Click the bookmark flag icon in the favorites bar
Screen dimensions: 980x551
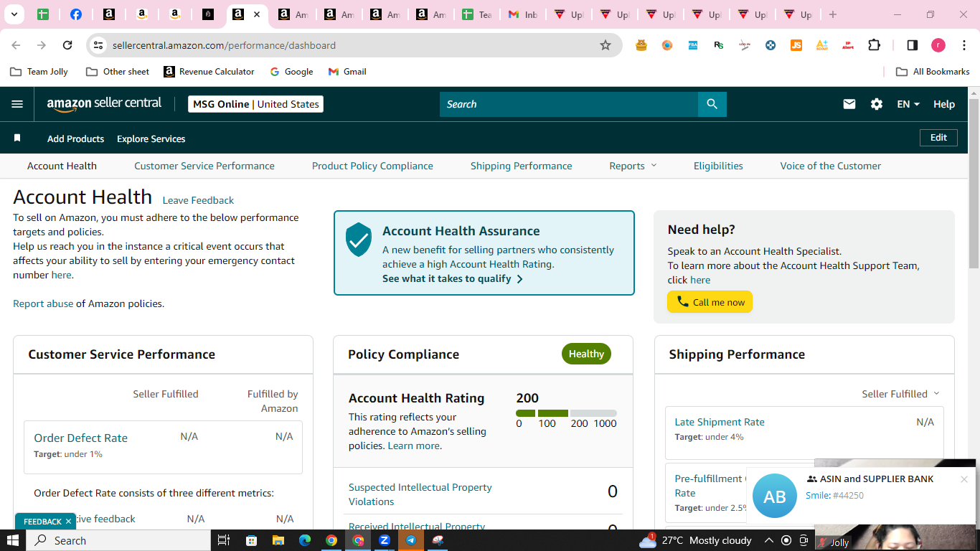17,138
